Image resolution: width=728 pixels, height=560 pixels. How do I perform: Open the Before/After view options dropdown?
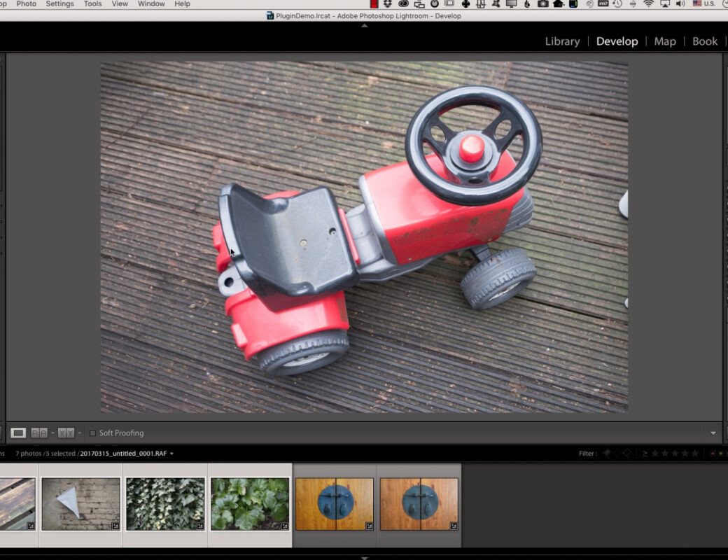[79, 433]
